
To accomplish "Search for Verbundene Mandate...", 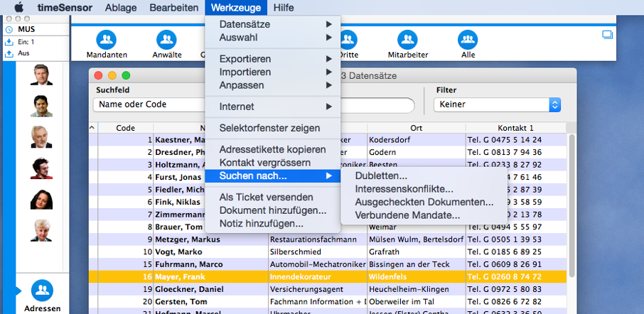I will coord(424,215).
